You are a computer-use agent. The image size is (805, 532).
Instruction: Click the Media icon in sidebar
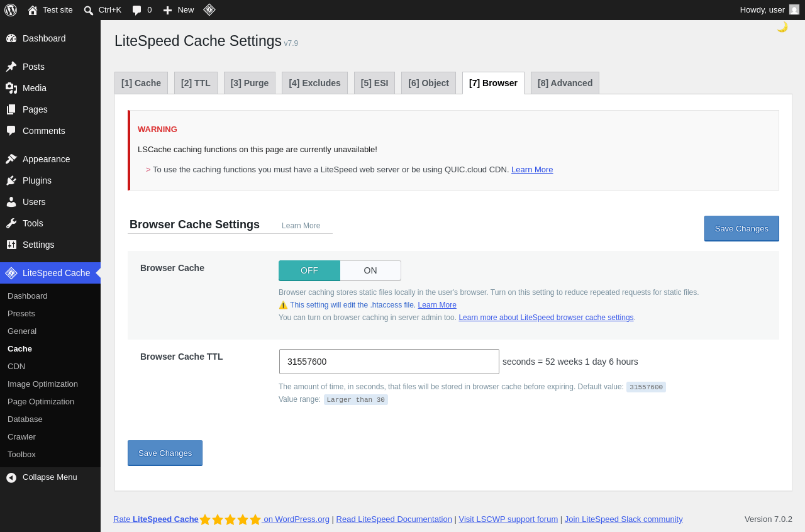pos(11,88)
